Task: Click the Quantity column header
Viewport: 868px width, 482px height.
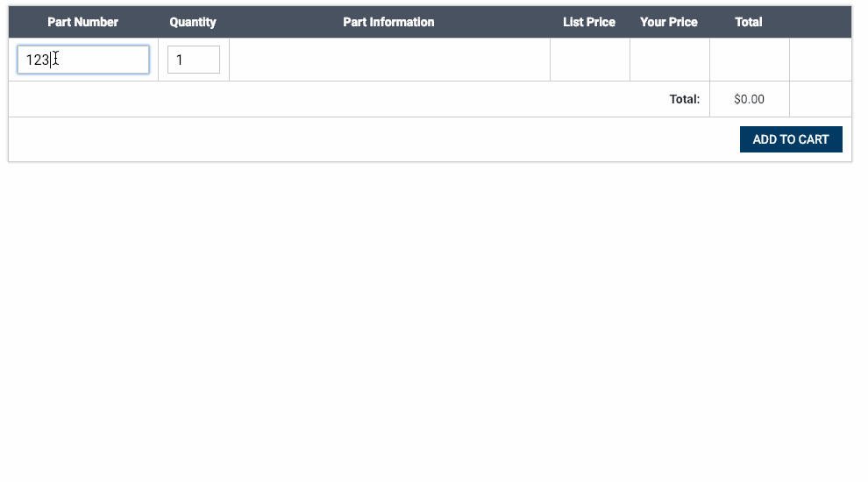Action: point(193,22)
